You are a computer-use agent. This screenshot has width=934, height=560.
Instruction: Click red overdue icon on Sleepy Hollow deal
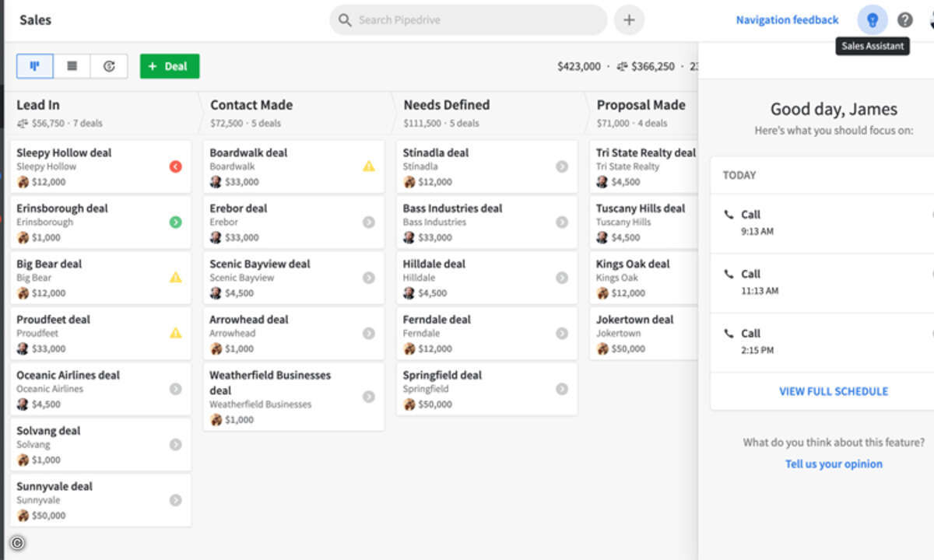pos(176,166)
